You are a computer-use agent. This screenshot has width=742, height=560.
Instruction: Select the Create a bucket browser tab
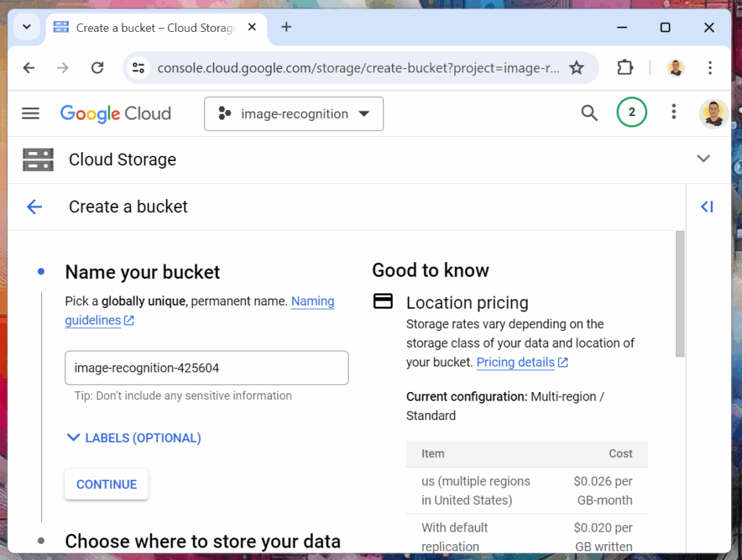pyautogui.click(x=155, y=28)
